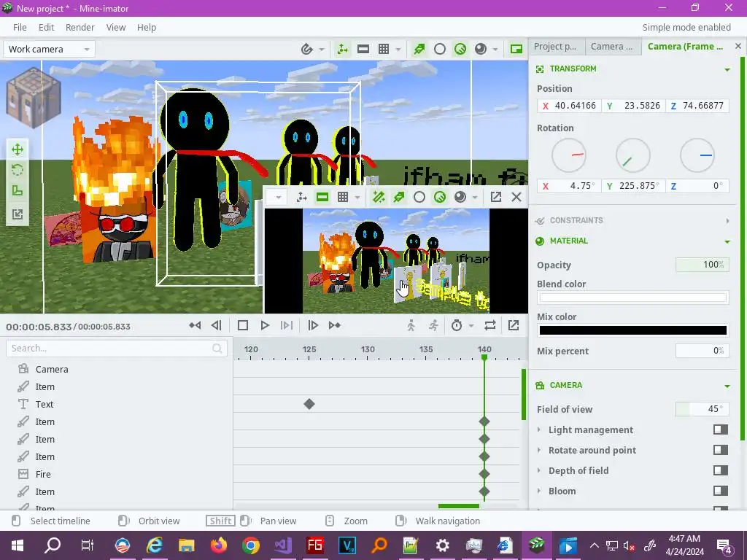The height and width of the screenshot is (560, 747).
Task: Click the navigation cube in viewport
Action: coord(34,98)
